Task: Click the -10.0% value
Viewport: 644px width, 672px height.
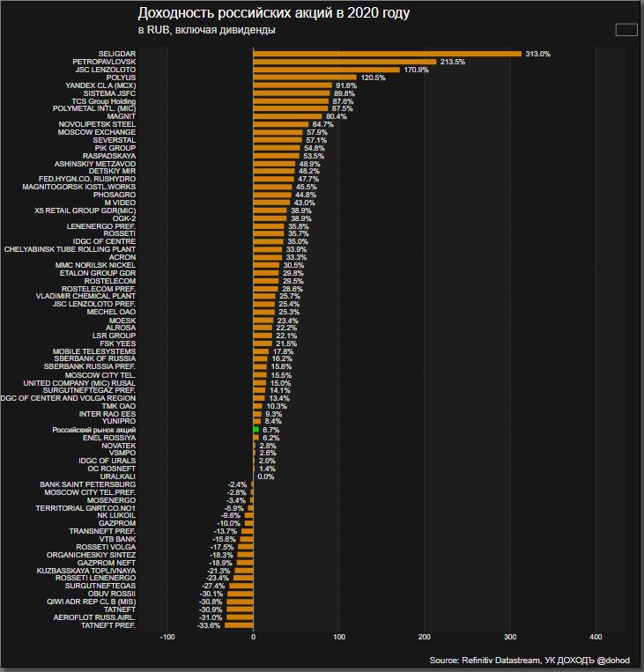Action: (228, 523)
